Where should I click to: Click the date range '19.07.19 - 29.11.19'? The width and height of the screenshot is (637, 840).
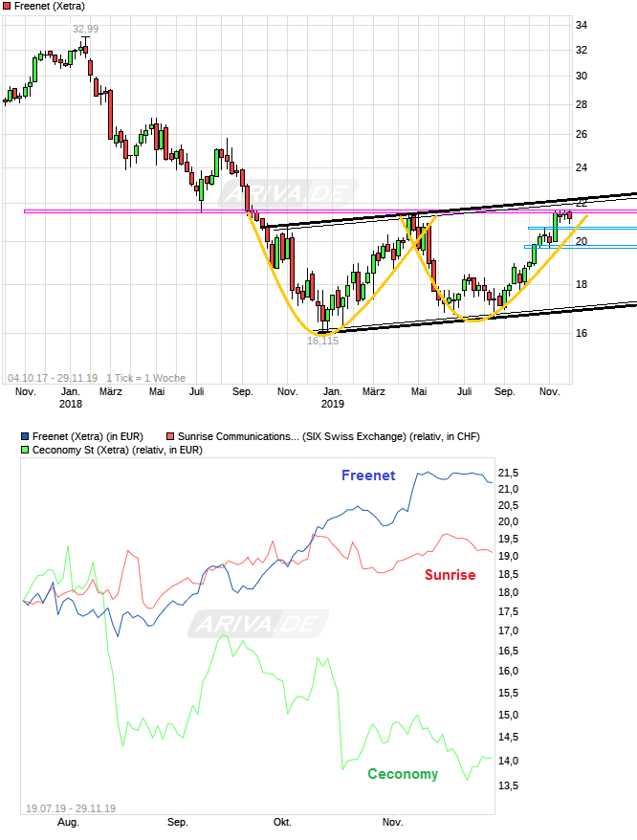[x=71, y=808]
